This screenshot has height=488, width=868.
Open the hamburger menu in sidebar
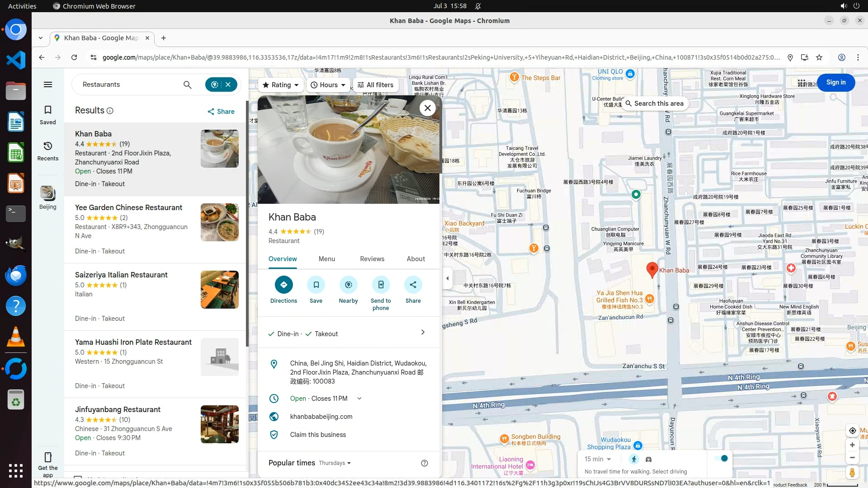[x=48, y=84]
